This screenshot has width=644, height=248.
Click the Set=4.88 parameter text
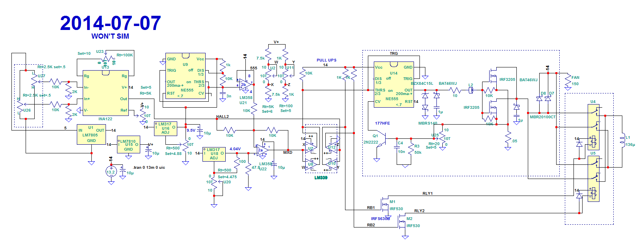(173, 154)
